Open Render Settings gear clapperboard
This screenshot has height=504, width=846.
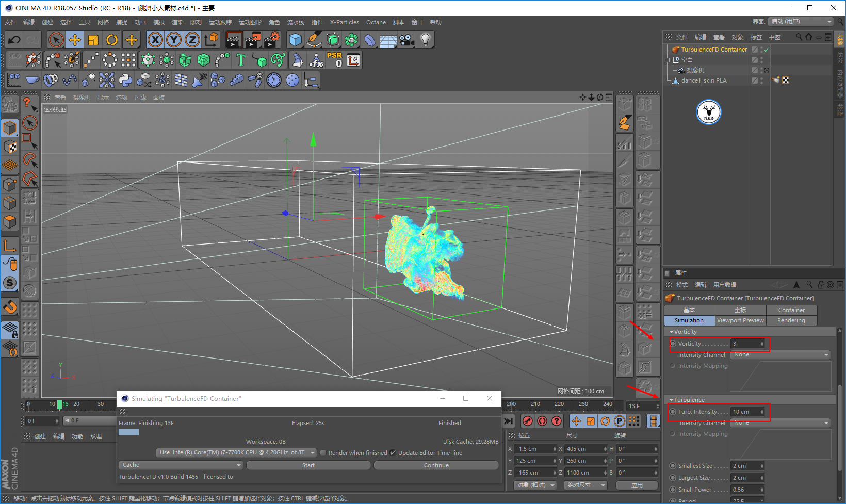click(x=271, y=40)
